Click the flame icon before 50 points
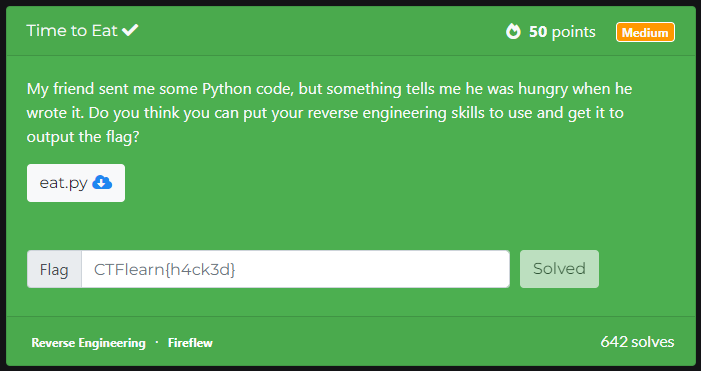This screenshot has height=371, width=701. point(513,32)
